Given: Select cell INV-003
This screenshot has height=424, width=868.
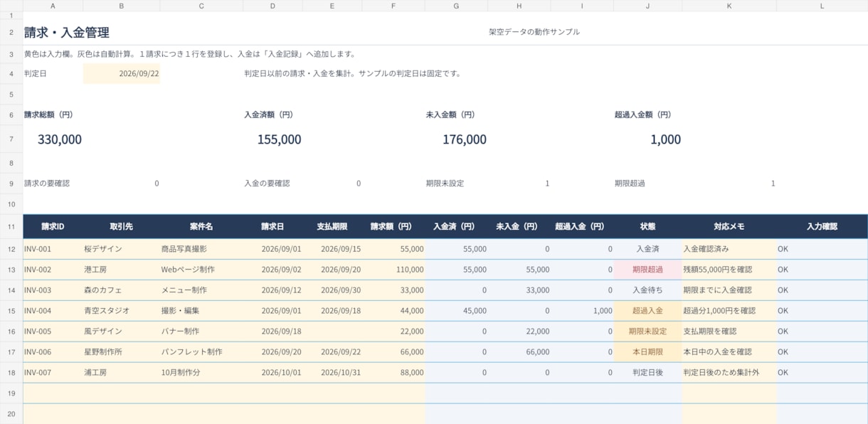Looking at the screenshot, I should coord(53,290).
